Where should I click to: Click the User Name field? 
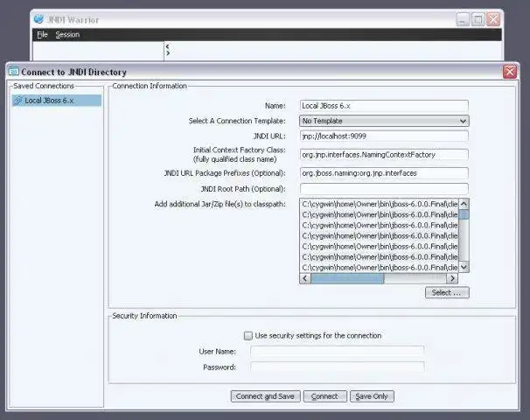pos(337,352)
